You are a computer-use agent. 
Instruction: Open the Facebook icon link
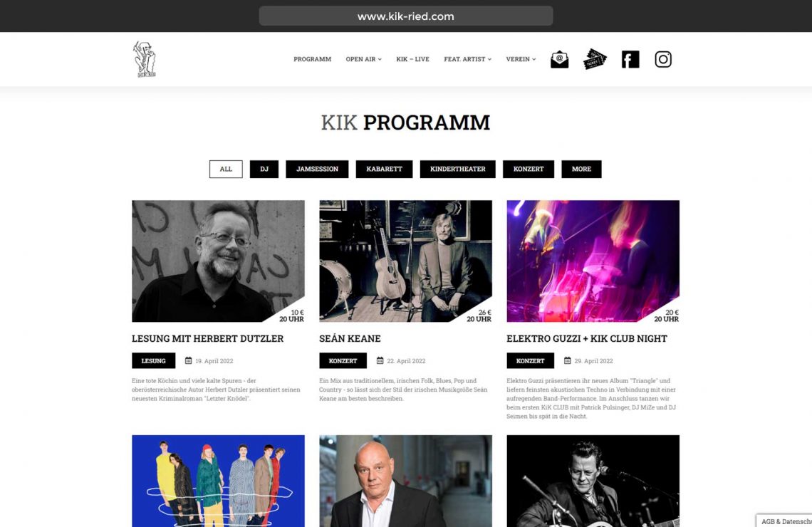(x=630, y=60)
